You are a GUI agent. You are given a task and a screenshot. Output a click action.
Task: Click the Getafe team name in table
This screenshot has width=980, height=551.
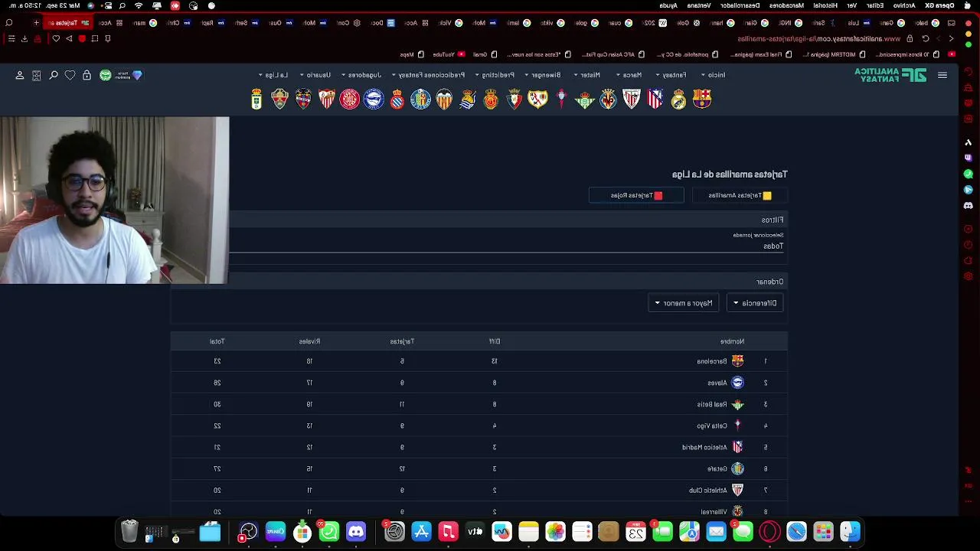[717, 468]
